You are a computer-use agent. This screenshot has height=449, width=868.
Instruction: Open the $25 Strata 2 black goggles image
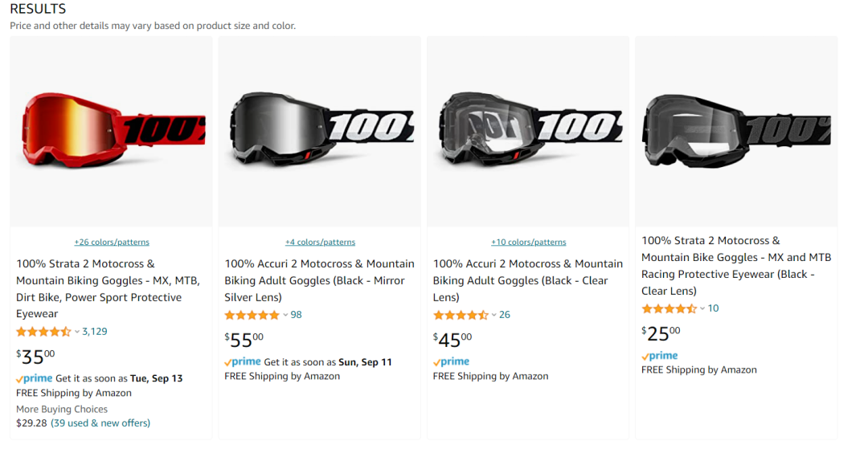point(736,131)
